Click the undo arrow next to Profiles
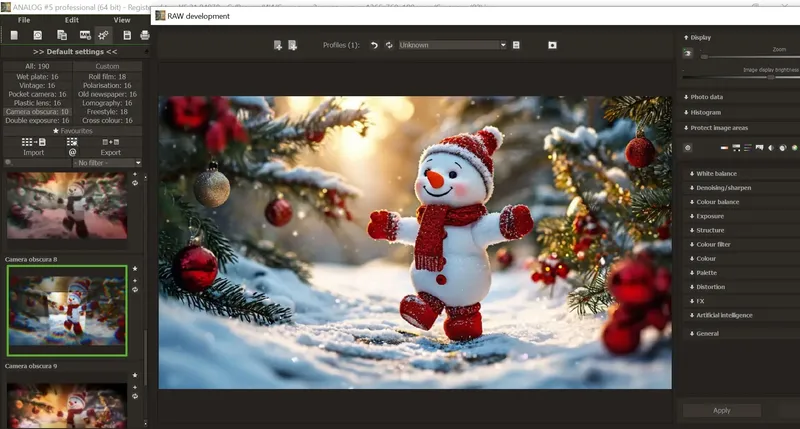Viewport: 800px width, 429px height. [374, 45]
